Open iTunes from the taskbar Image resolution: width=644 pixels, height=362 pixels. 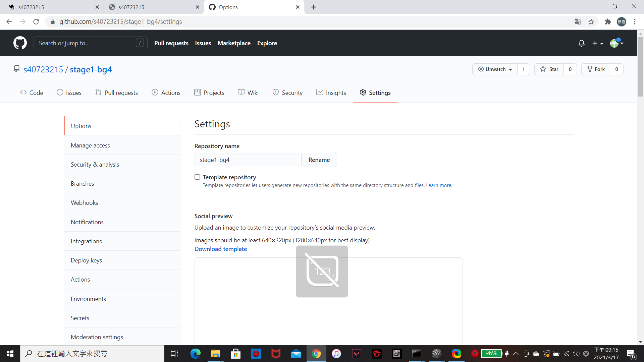click(x=336, y=354)
